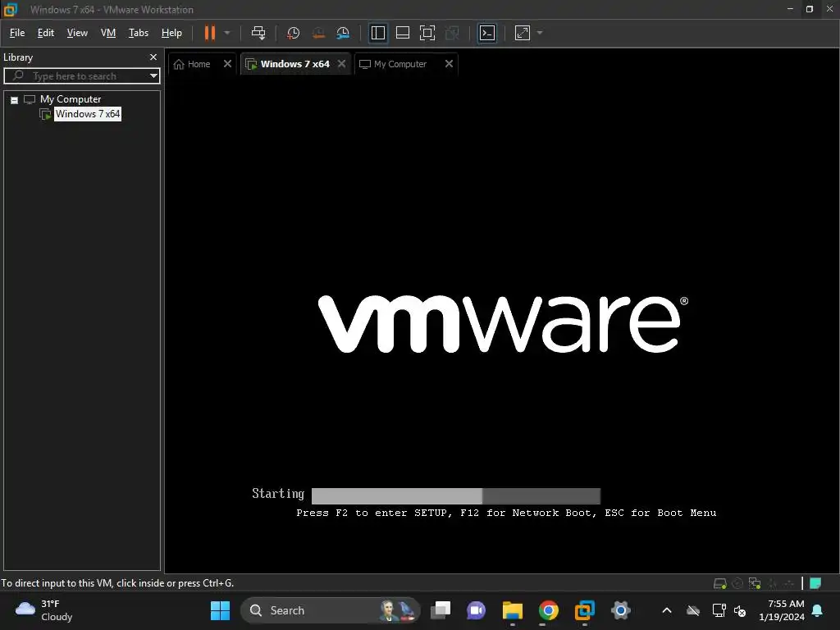Open the snapshot manager icon
This screenshot has height=630, width=840.
pos(343,33)
